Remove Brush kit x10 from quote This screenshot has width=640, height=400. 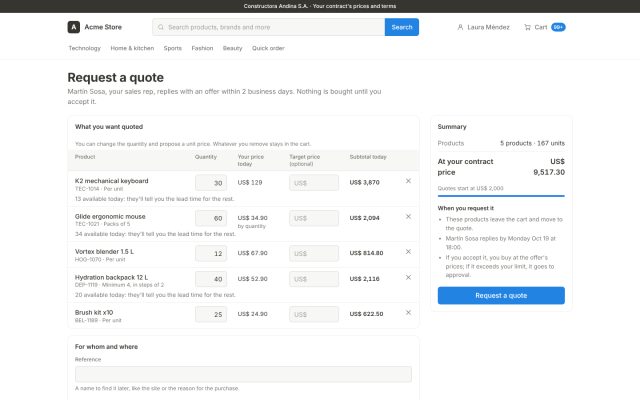pos(408,312)
